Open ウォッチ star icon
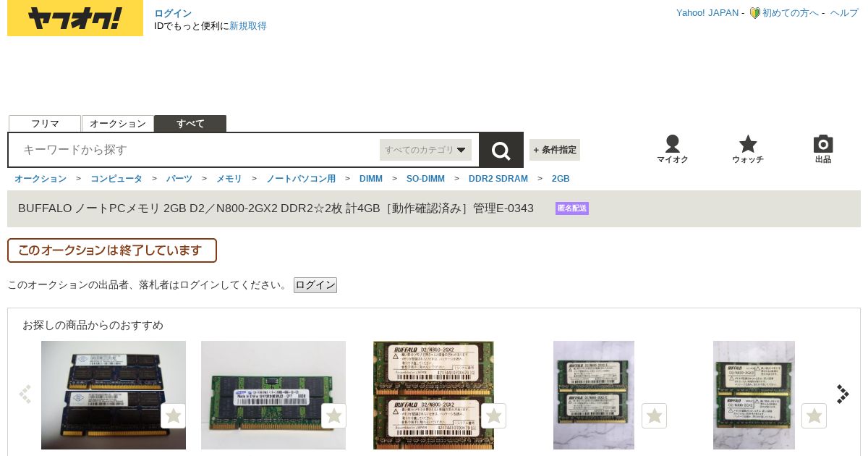 (748, 149)
